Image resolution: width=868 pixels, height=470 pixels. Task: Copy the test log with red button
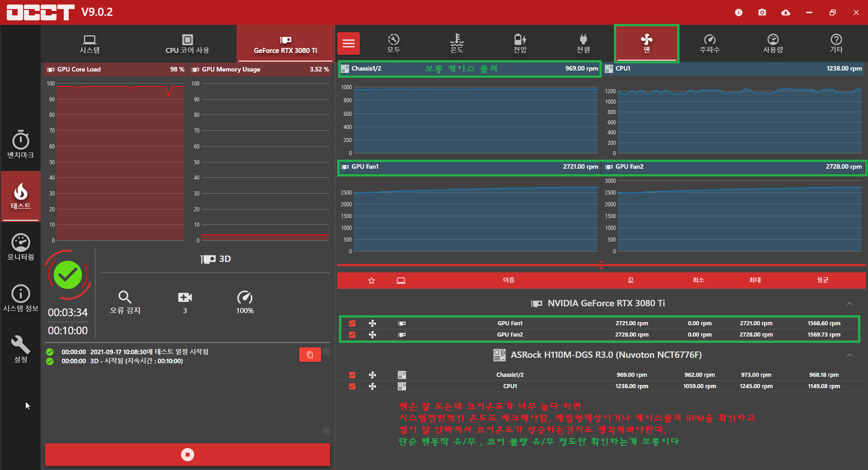(310, 355)
